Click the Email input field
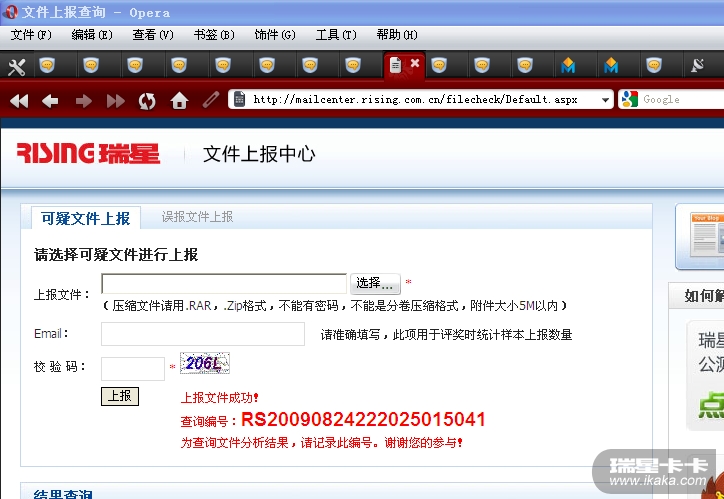The height and width of the screenshot is (499, 724). pos(203,334)
